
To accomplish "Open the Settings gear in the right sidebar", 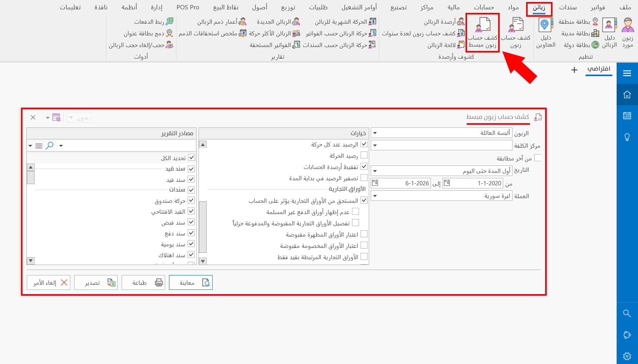I will [627, 356].
